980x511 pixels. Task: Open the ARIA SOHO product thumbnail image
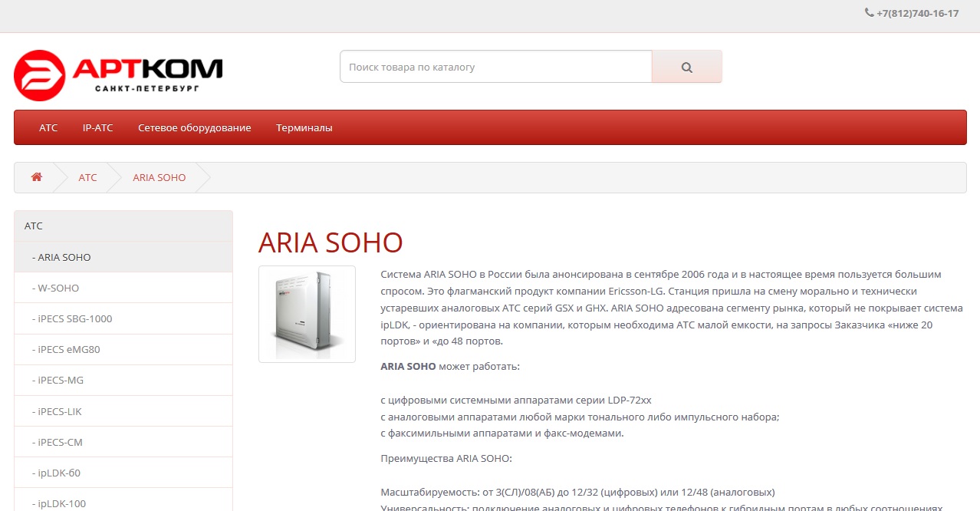coord(307,314)
